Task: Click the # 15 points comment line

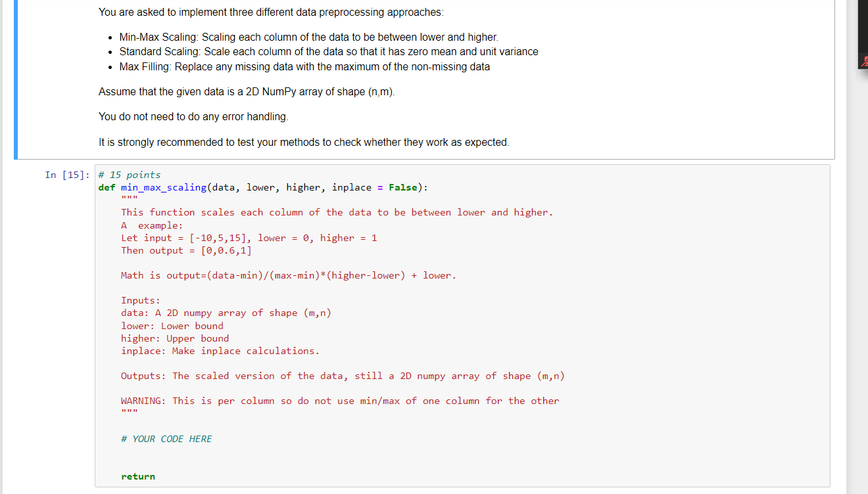Action: tap(128, 174)
